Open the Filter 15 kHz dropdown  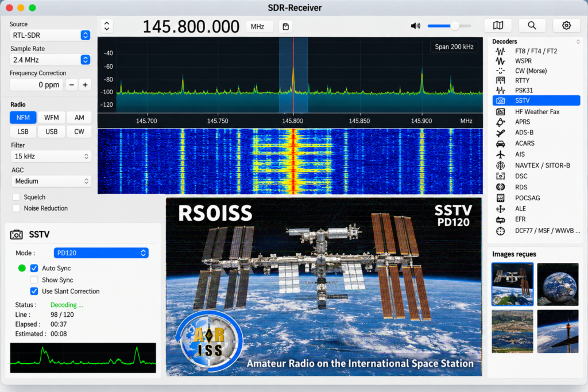(x=51, y=156)
